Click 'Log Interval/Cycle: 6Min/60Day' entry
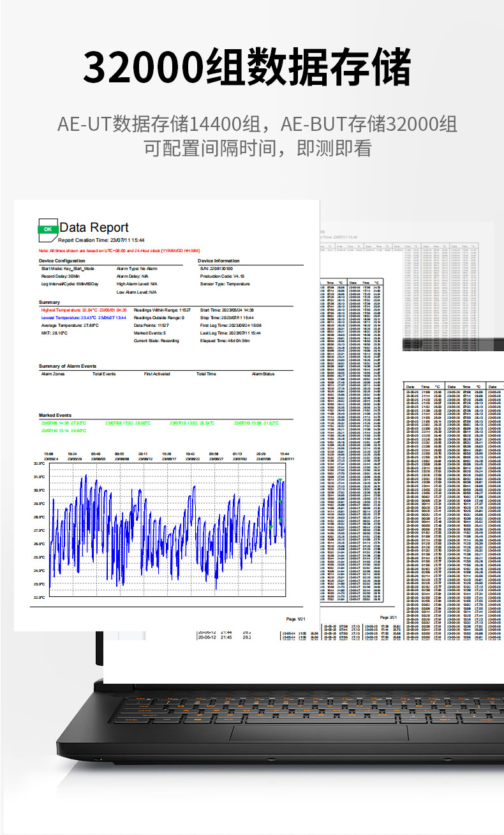Image resolution: width=504 pixels, height=835 pixels. (70, 284)
